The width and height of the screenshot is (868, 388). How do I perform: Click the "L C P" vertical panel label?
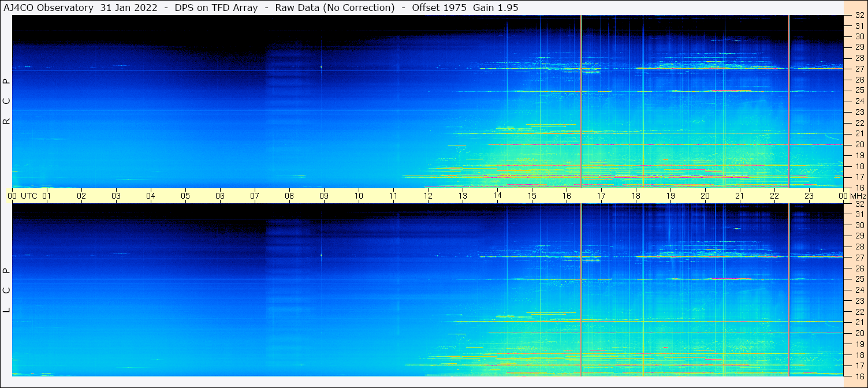click(x=6, y=290)
